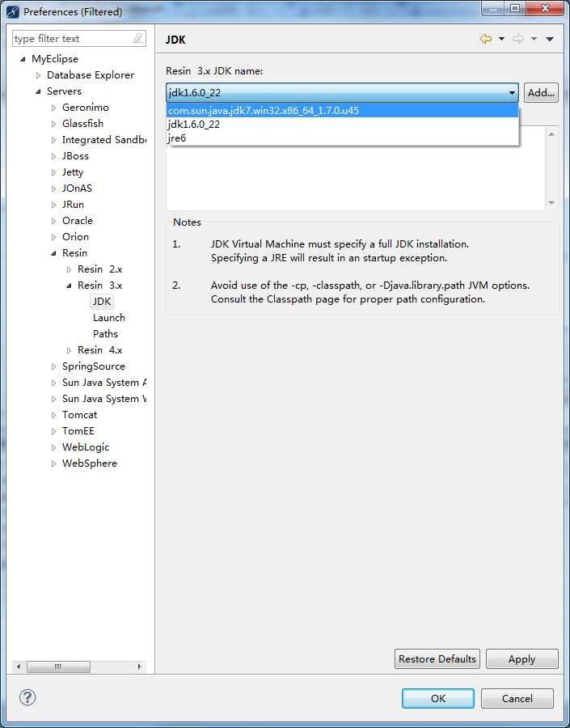This screenshot has height=728, width=570.
Task: Expand the WebSphere server node
Action: (54, 463)
